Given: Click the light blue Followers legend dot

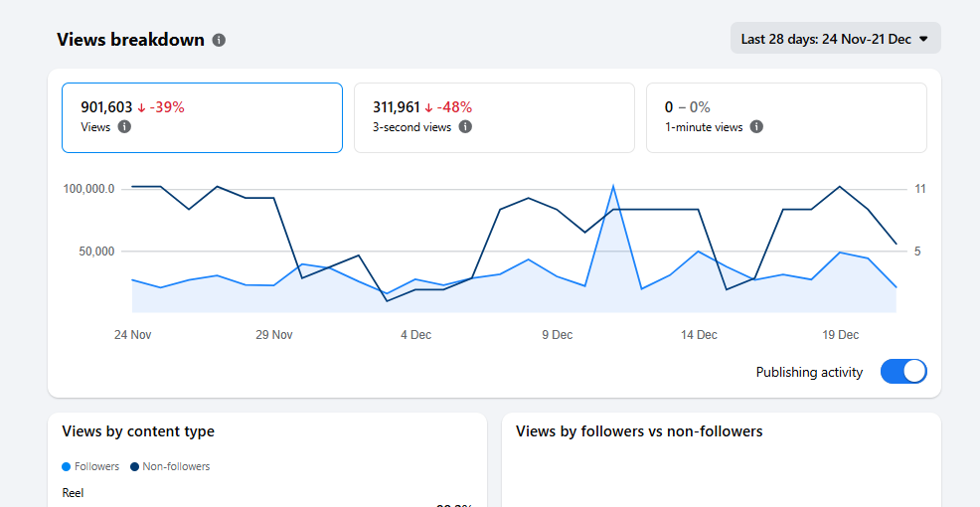Looking at the screenshot, I should pos(67,466).
